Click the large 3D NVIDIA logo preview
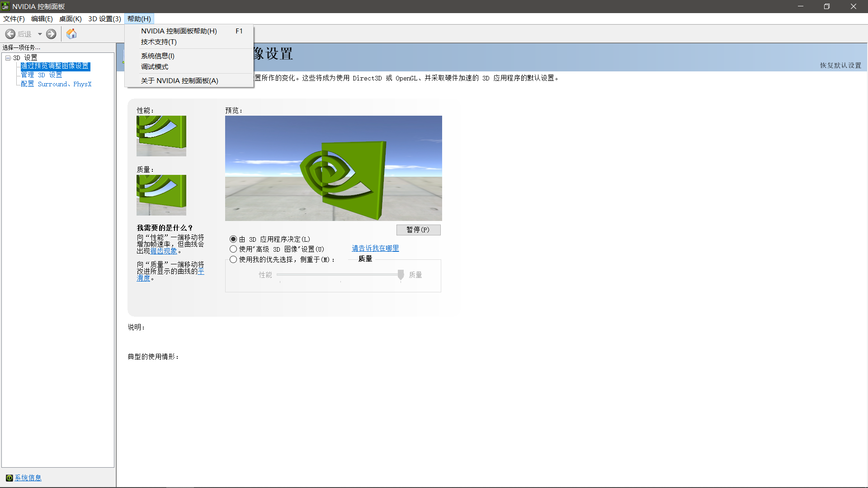The width and height of the screenshot is (868, 488). pyautogui.click(x=333, y=168)
